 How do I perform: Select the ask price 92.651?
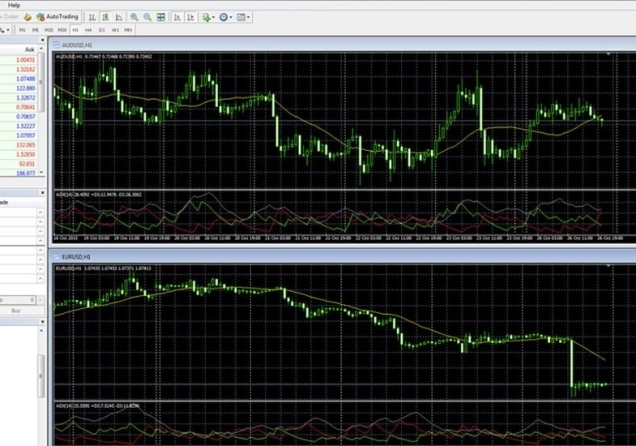(27, 164)
